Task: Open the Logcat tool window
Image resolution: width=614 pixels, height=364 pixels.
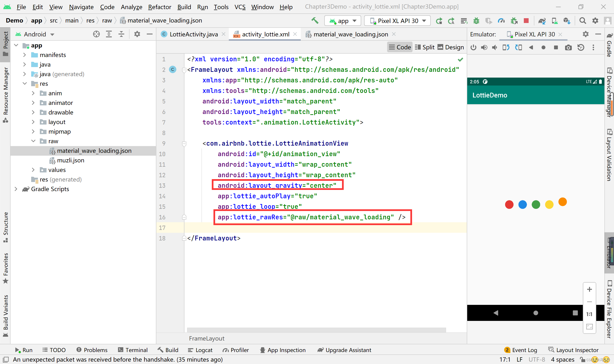Action: [x=201, y=350]
